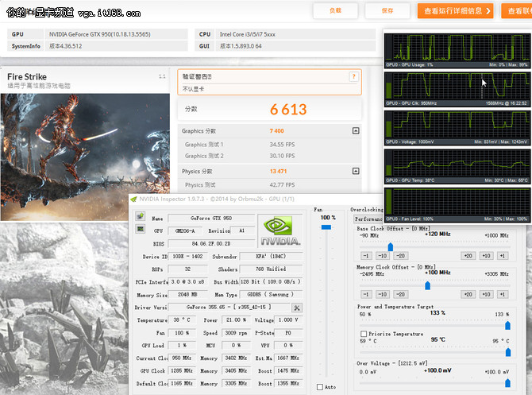Click the version icon beside Fire Strike title
This screenshot has height=395, width=532.
click(x=162, y=76)
